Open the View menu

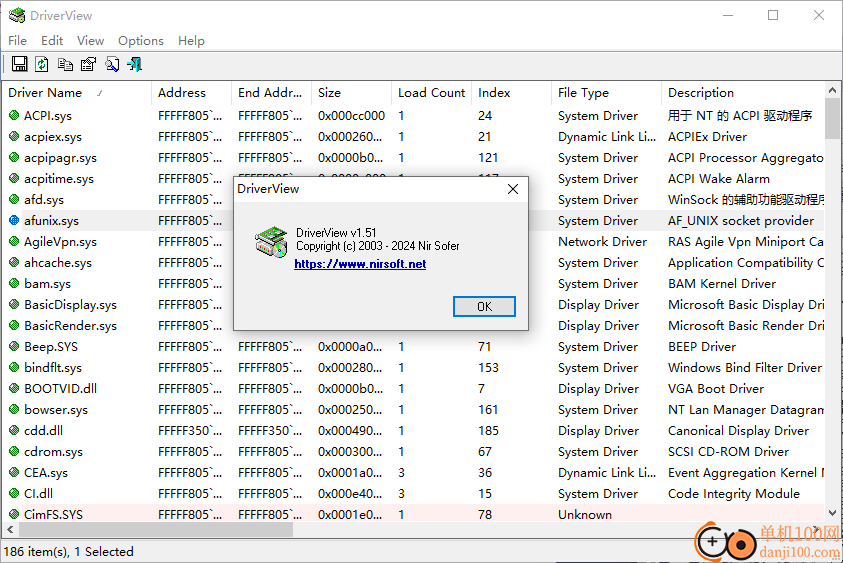tap(90, 40)
